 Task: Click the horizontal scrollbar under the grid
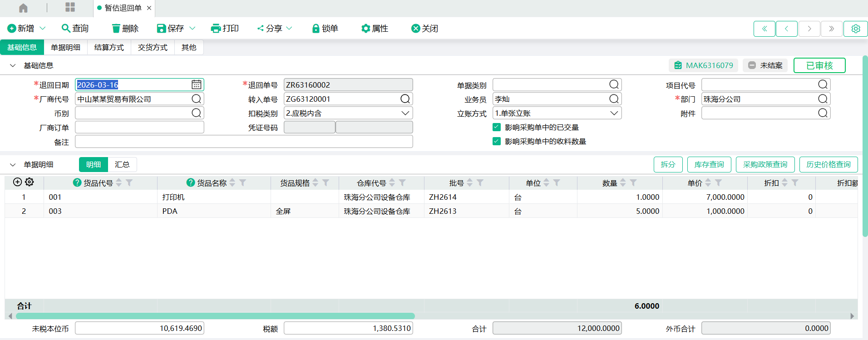click(x=215, y=316)
